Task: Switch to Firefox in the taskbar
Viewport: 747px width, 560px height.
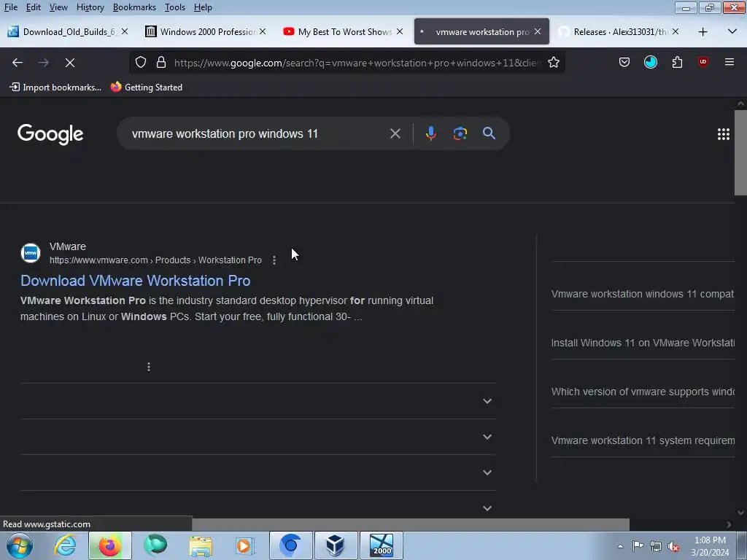Action: 109,545
